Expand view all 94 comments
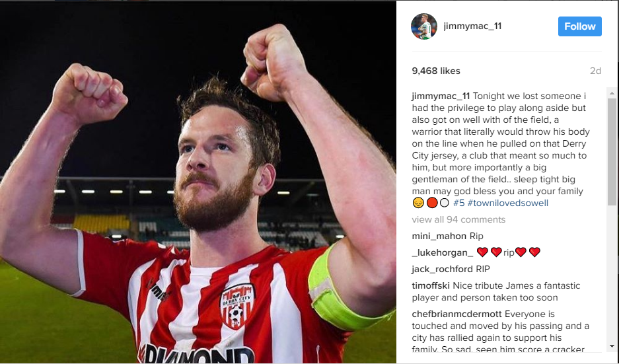619x364 pixels. [458, 219]
